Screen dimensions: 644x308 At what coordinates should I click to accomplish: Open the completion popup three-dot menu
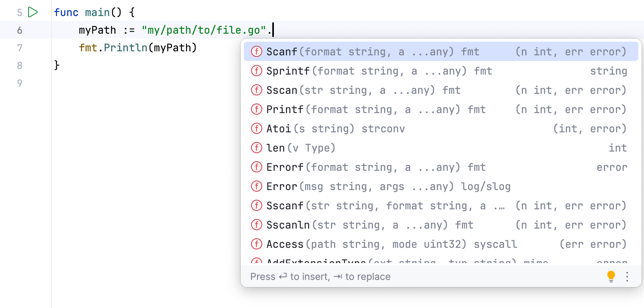coord(627,276)
